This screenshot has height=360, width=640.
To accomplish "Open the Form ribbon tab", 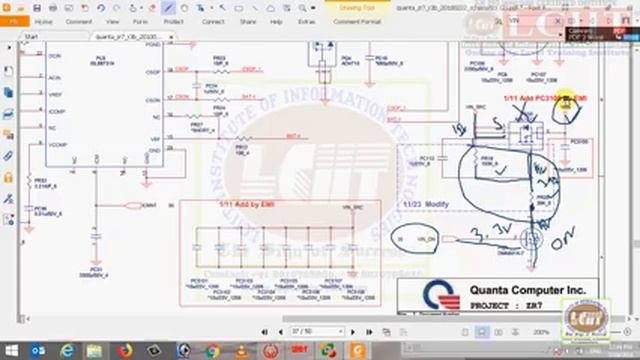I will click(x=140, y=22).
